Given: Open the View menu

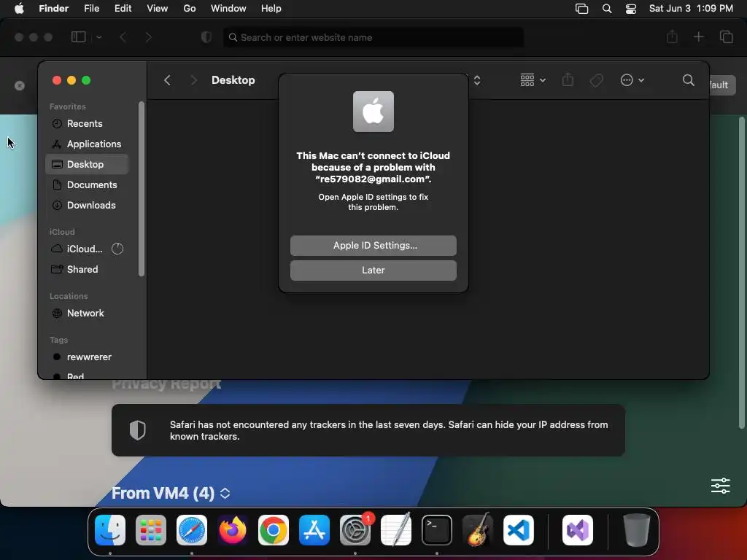Looking at the screenshot, I should pos(158,8).
